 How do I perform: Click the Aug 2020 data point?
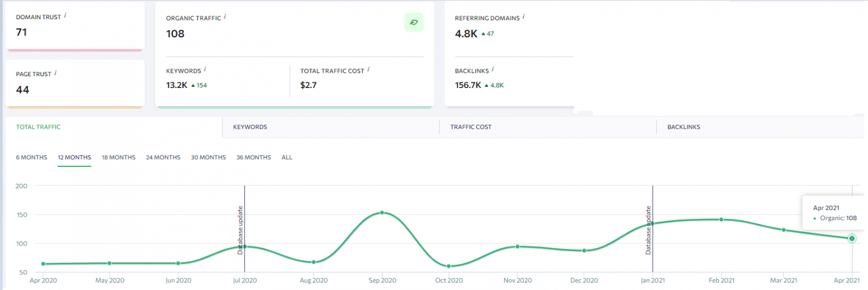pos(314,262)
